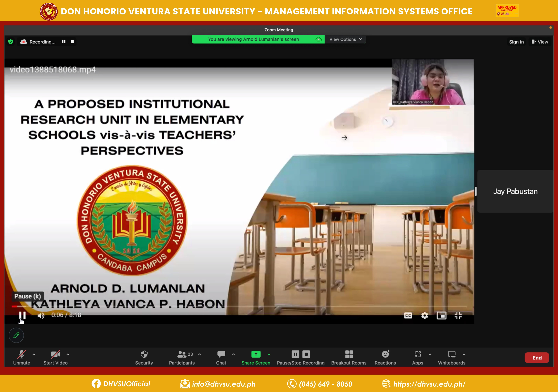The height and width of the screenshot is (392, 558).
Task: Expand the arrow next to Participants
Action: point(200,354)
